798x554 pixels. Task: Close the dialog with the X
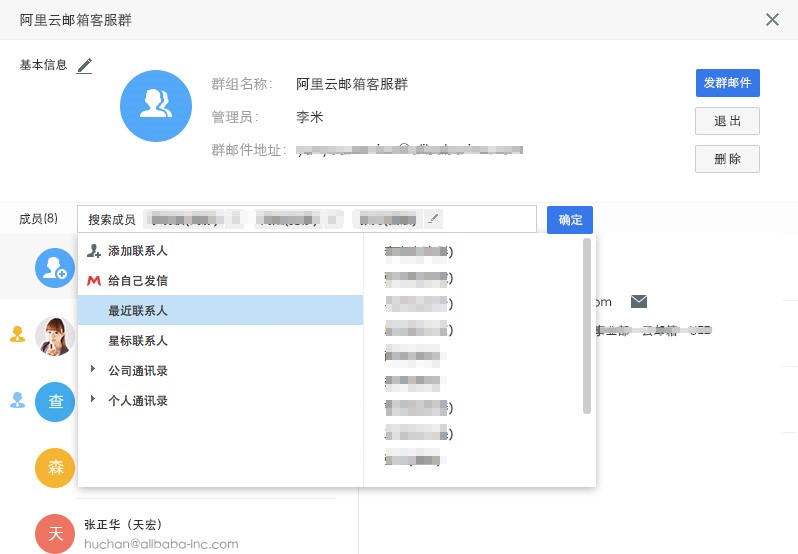pyautogui.click(x=772, y=20)
